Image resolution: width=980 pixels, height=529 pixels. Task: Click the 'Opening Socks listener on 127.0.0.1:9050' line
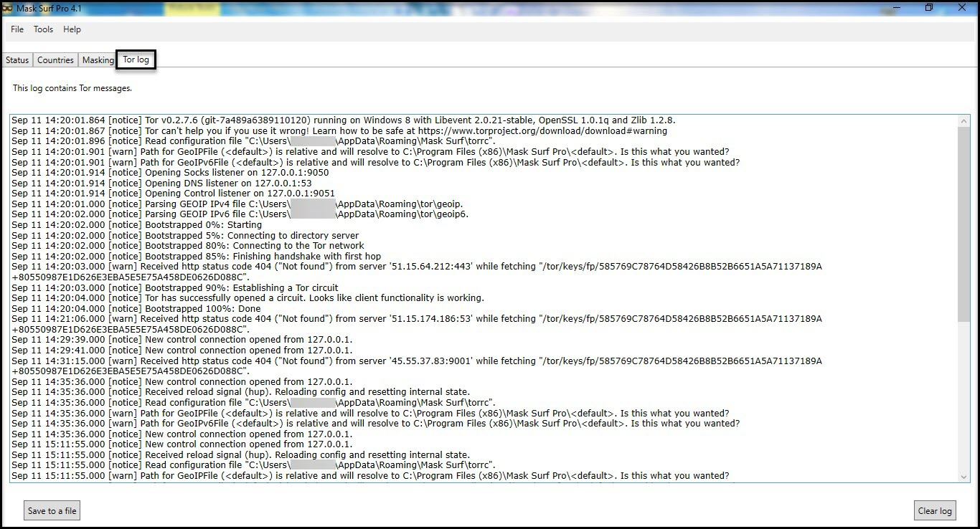pyautogui.click(x=170, y=173)
